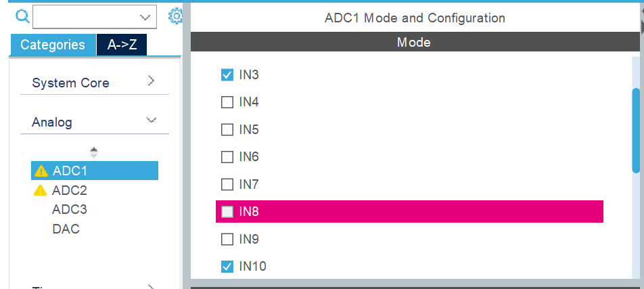Select the Categories tab

click(x=53, y=45)
